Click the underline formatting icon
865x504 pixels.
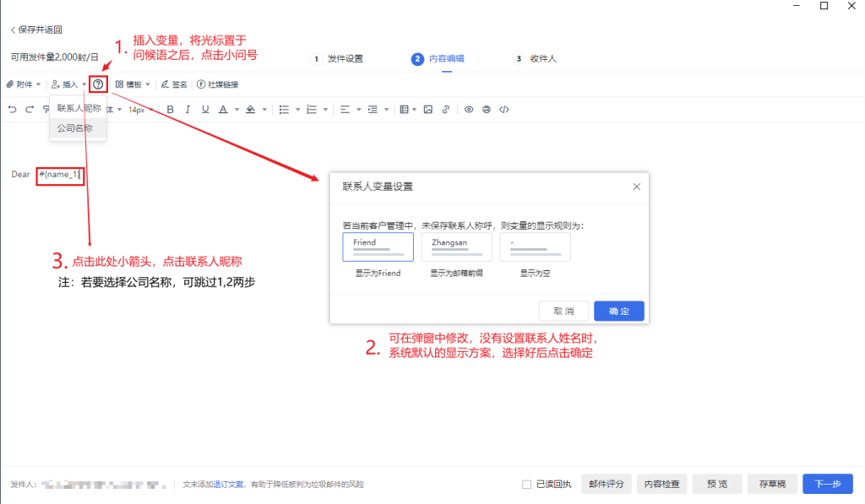[204, 110]
